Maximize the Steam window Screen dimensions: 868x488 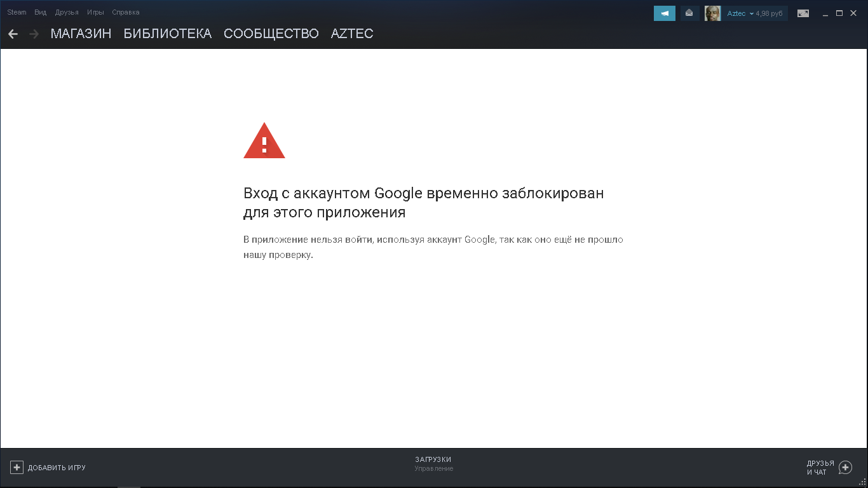(839, 13)
